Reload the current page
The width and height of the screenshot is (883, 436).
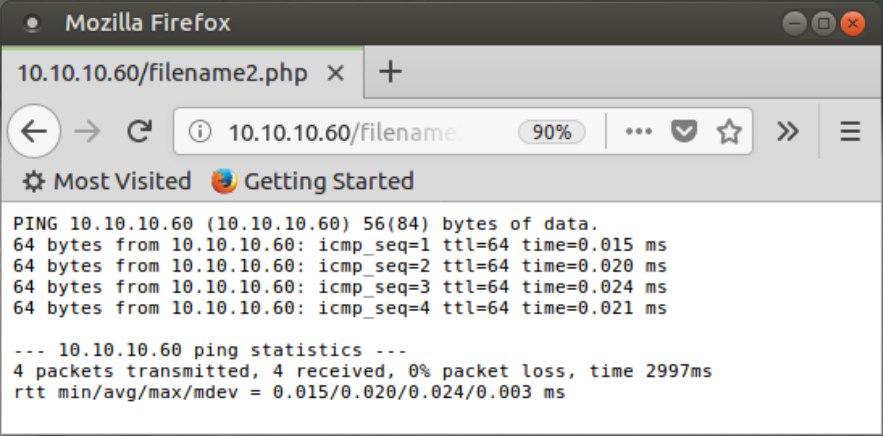(x=139, y=131)
